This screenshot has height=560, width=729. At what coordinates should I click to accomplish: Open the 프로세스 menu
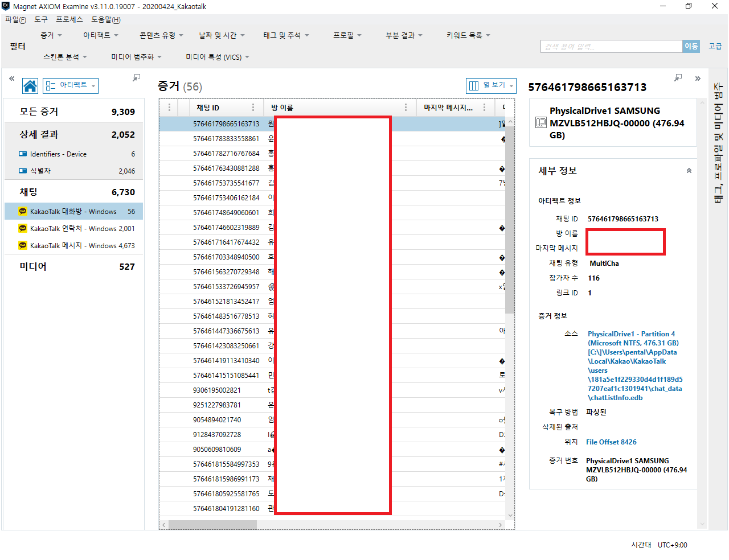(x=69, y=19)
